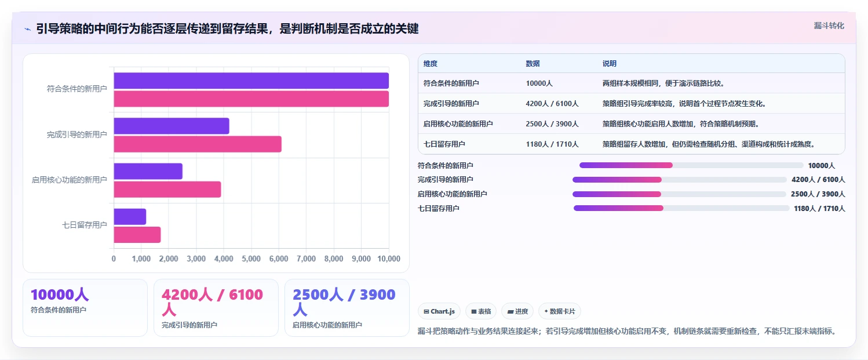Click the chart axis label 七日留存用户
Screen dimensions: 868x360
coord(85,225)
